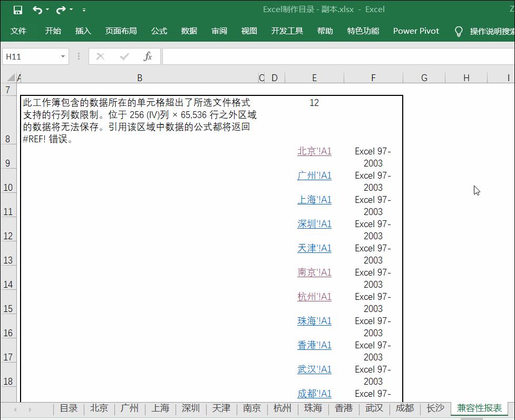Open the Tell Me search (lightbulb) feature
Screen dimensions: 515x420
459,31
